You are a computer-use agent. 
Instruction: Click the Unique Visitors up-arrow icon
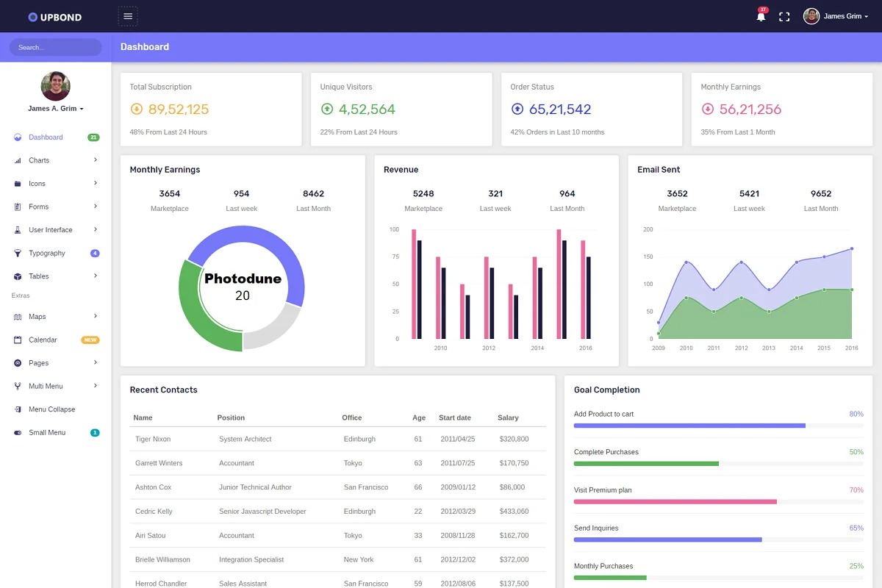(327, 109)
